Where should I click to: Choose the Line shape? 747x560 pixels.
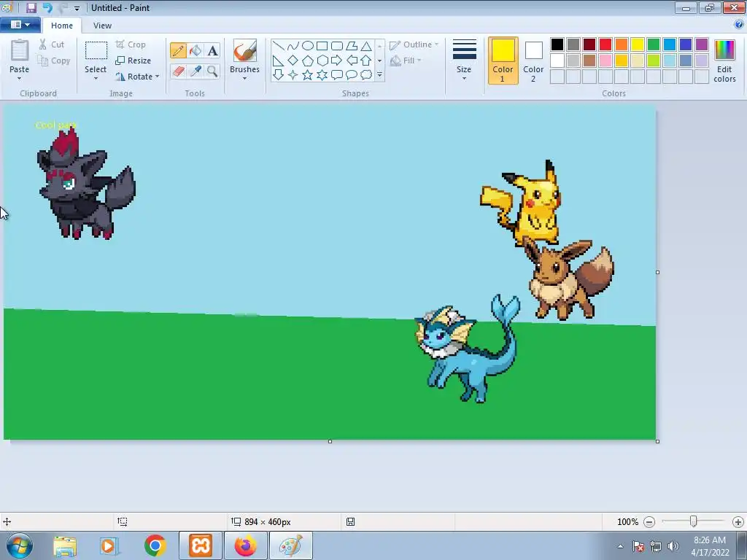279,46
